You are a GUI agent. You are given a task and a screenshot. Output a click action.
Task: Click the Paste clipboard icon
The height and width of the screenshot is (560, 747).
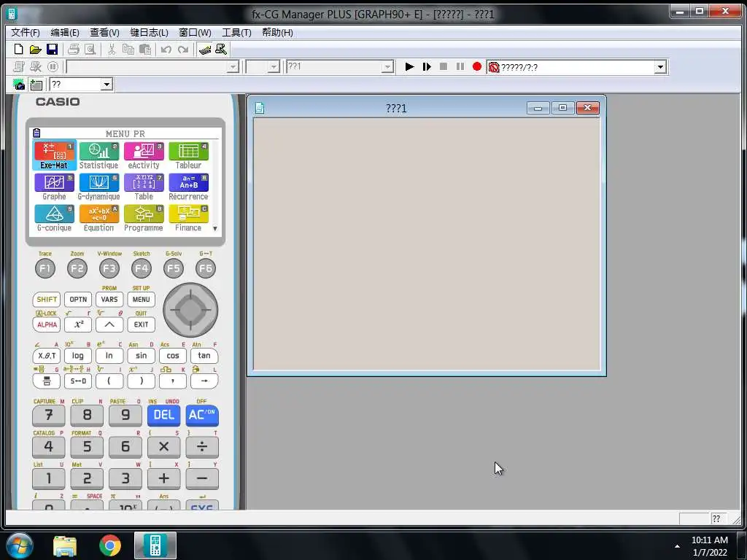[x=145, y=49]
